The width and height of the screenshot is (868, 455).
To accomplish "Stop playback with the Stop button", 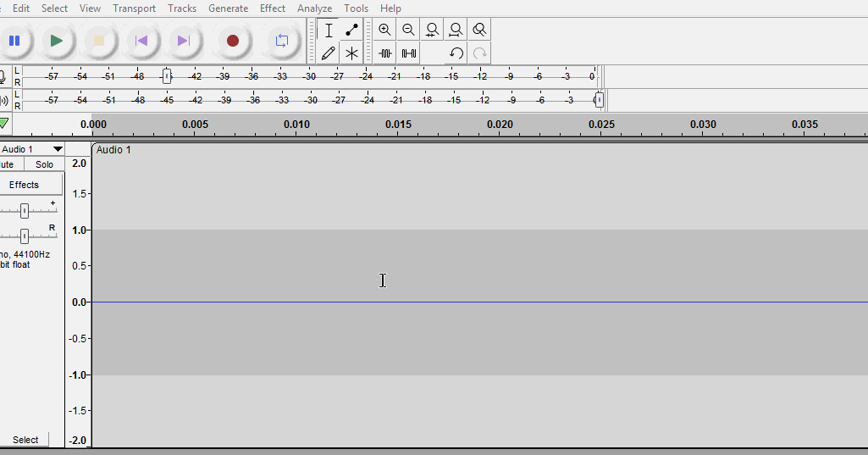I will point(98,41).
